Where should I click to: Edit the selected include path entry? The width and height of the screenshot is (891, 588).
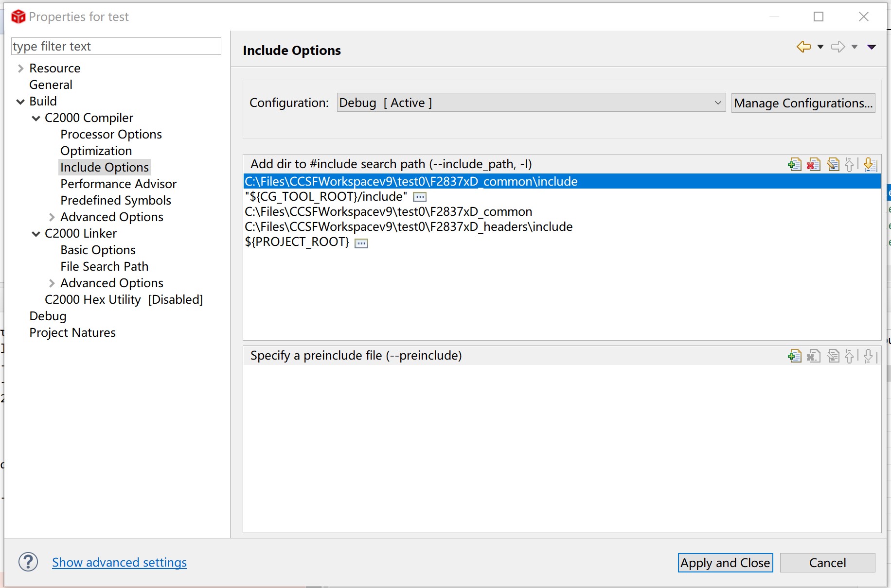point(833,165)
